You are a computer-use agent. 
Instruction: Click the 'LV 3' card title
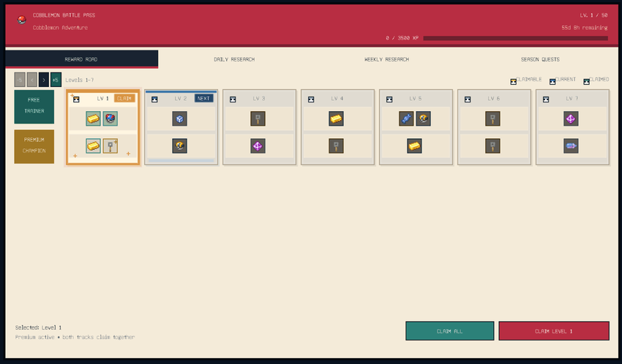pyautogui.click(x=258, y=98)
